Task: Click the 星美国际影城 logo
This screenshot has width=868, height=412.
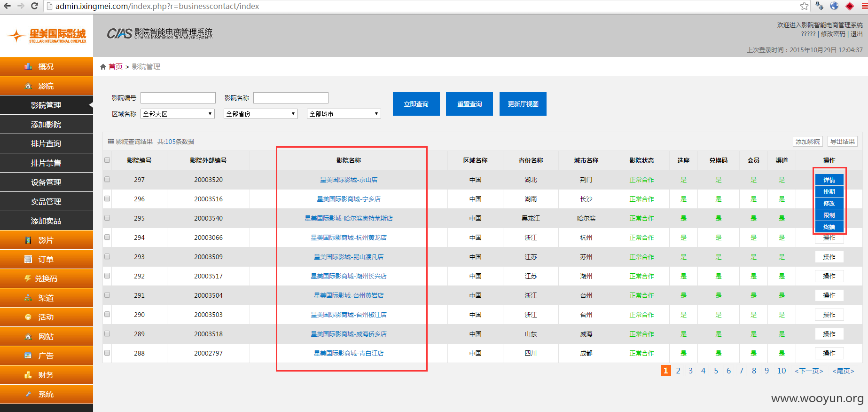Action: coord(47,36)
